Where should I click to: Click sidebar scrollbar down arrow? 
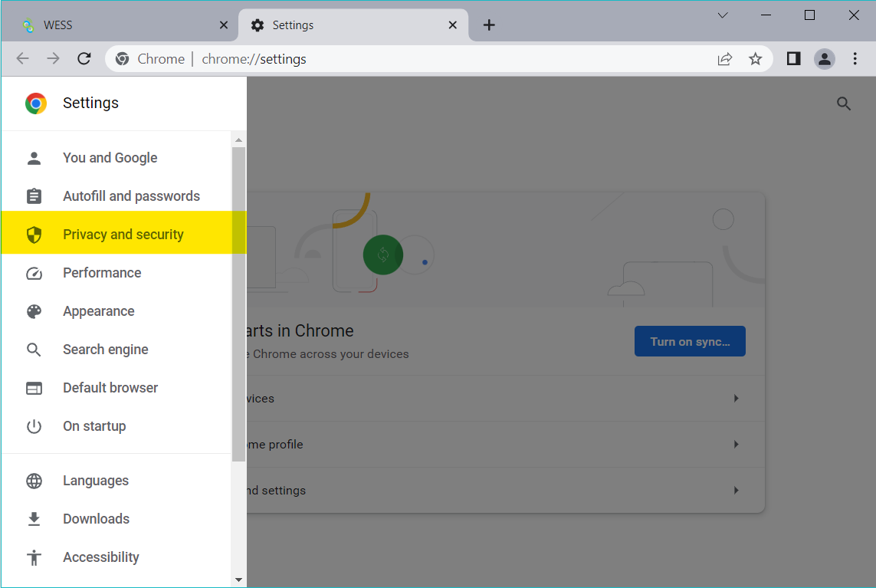click(x=238, y=580)
